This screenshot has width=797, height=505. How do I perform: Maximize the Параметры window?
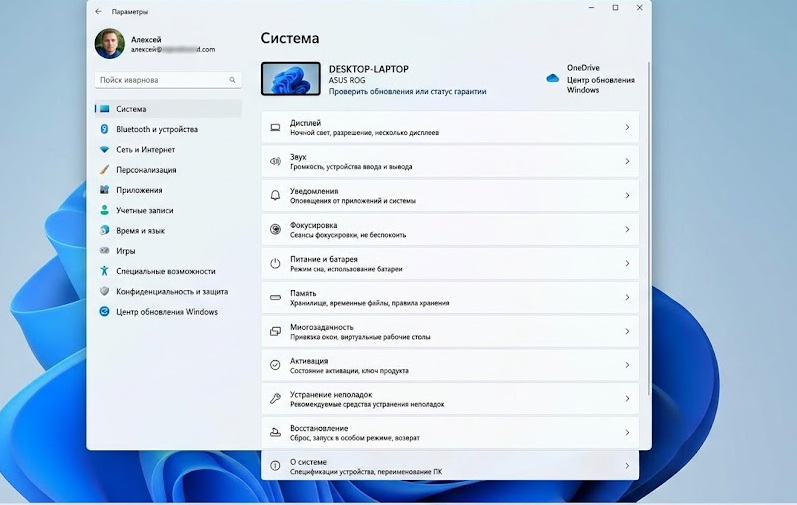(615, 8)
